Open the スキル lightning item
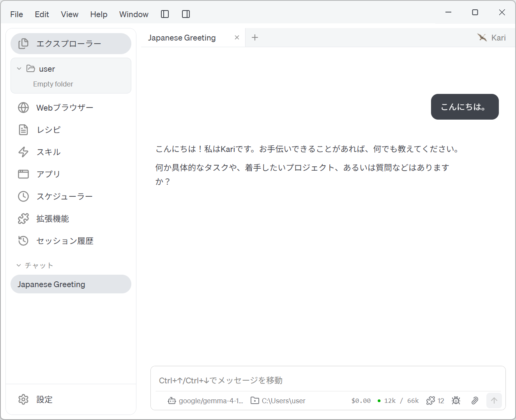The width and height of the screenshot is (516, 420). pyautogui.click(x=71, y=152)
